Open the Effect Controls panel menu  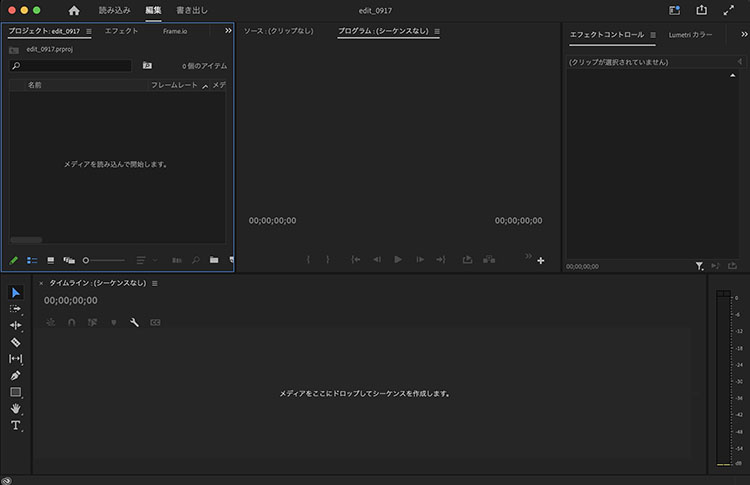click(x=653, y=35)
